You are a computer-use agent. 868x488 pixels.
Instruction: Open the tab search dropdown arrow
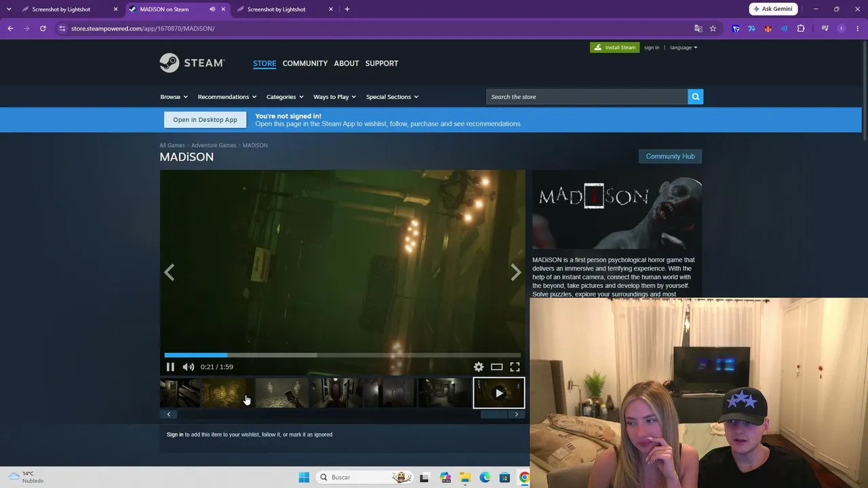pyautogui.click(x=9, y=9)
